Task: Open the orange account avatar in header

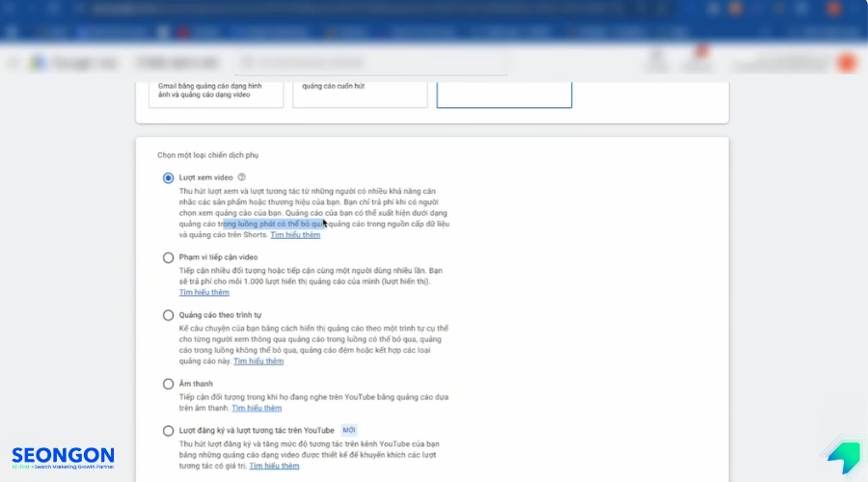Action: tap(847, 63)
